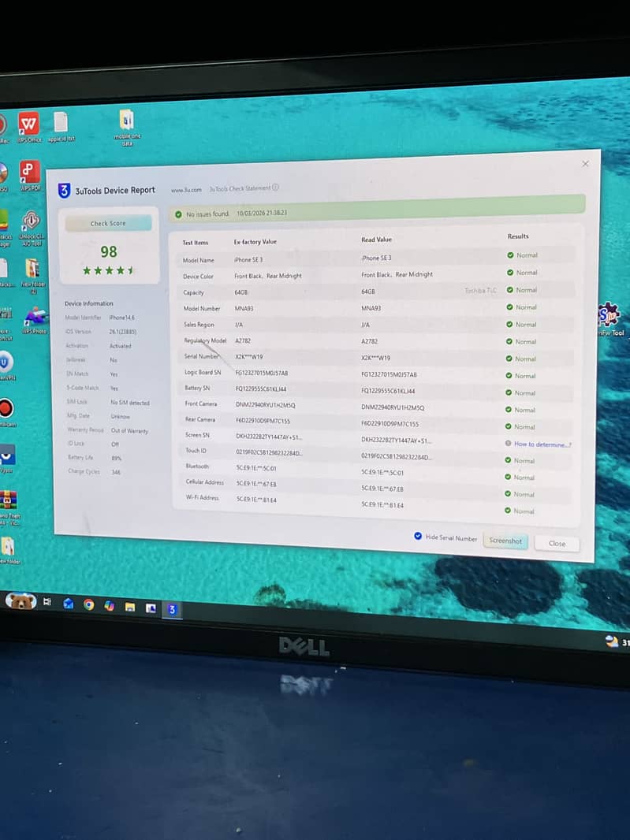630x840 pixels.
Task: Select the Model Name row label
Action: [199, 260]
